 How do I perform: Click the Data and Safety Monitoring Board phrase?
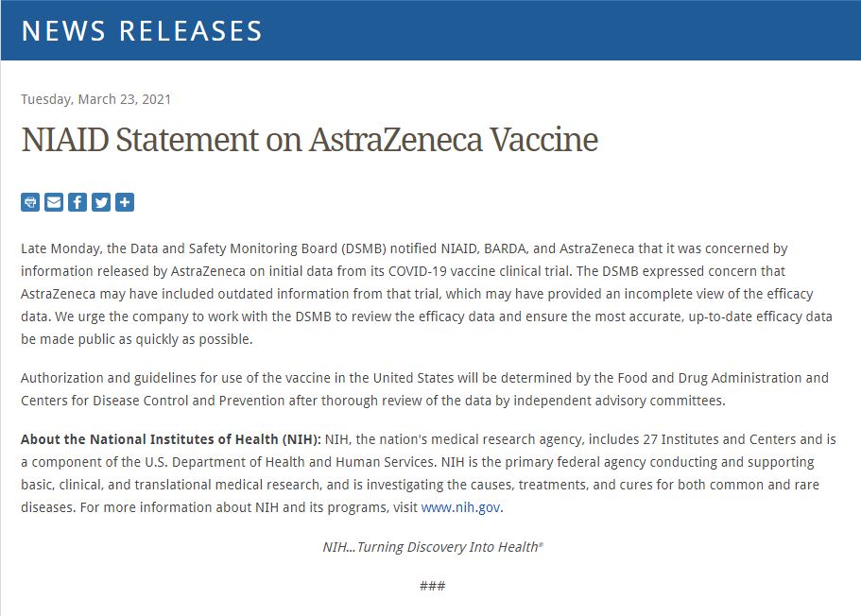(x=246, y=249)
